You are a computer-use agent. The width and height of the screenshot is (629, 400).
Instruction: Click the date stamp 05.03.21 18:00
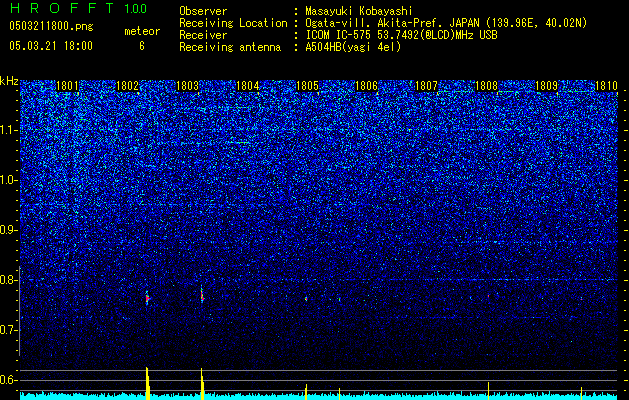pyautogui.click(x=51, y=46)
